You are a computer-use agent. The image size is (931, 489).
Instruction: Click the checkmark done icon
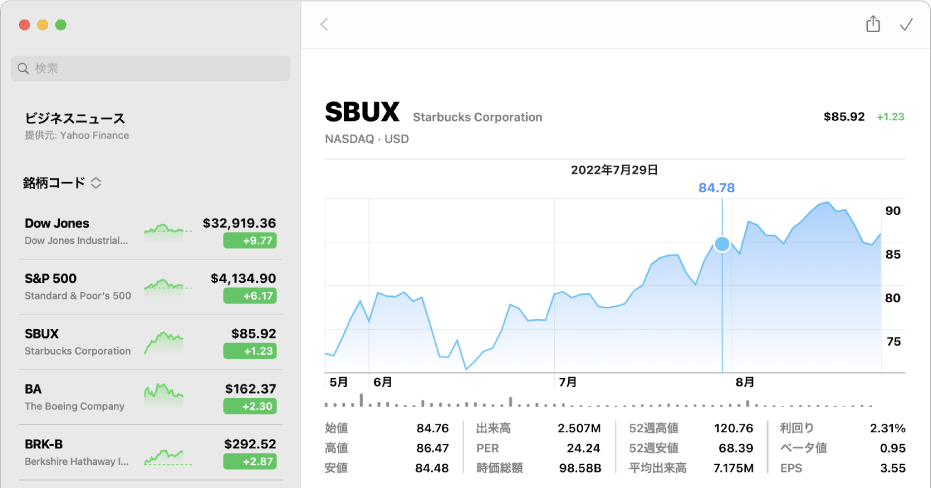click(x=907, y=25)
